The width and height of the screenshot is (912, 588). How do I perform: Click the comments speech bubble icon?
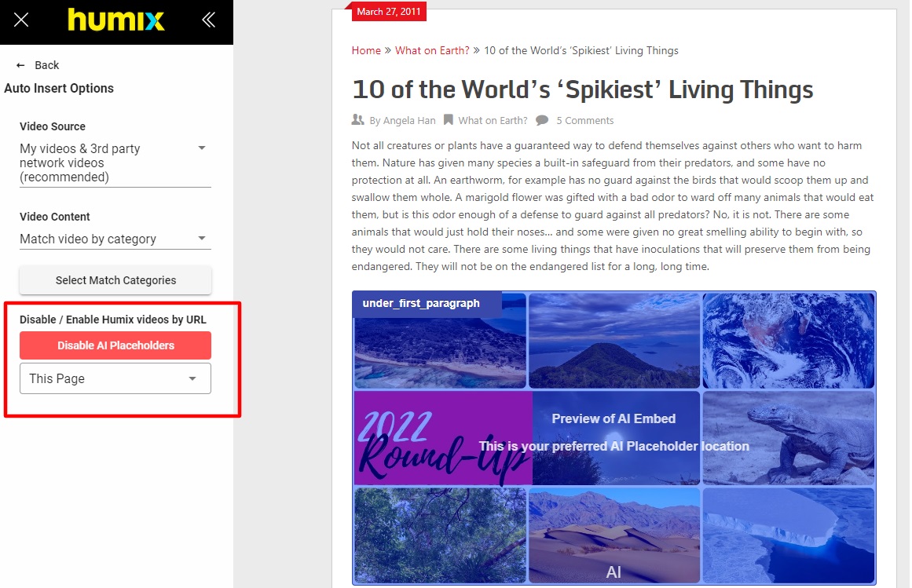point(542,120)
